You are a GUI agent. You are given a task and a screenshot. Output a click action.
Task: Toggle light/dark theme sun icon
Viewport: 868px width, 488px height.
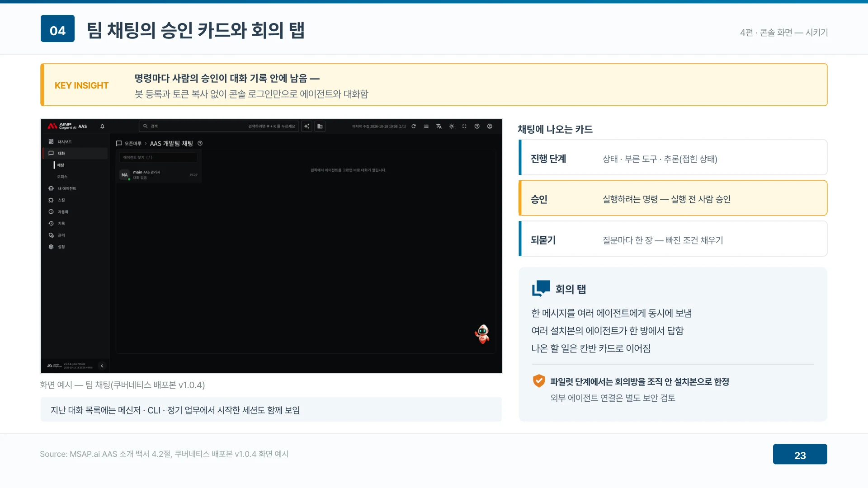point(452,127)
